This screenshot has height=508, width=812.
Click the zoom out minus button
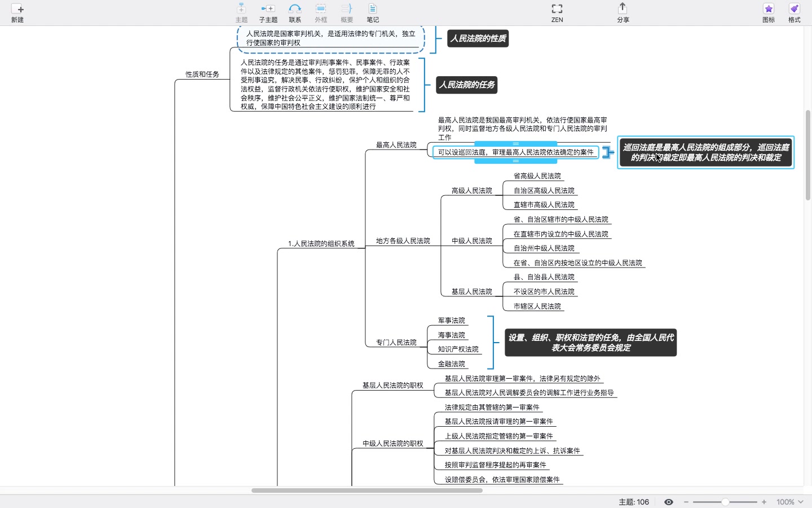click(686, 502)
